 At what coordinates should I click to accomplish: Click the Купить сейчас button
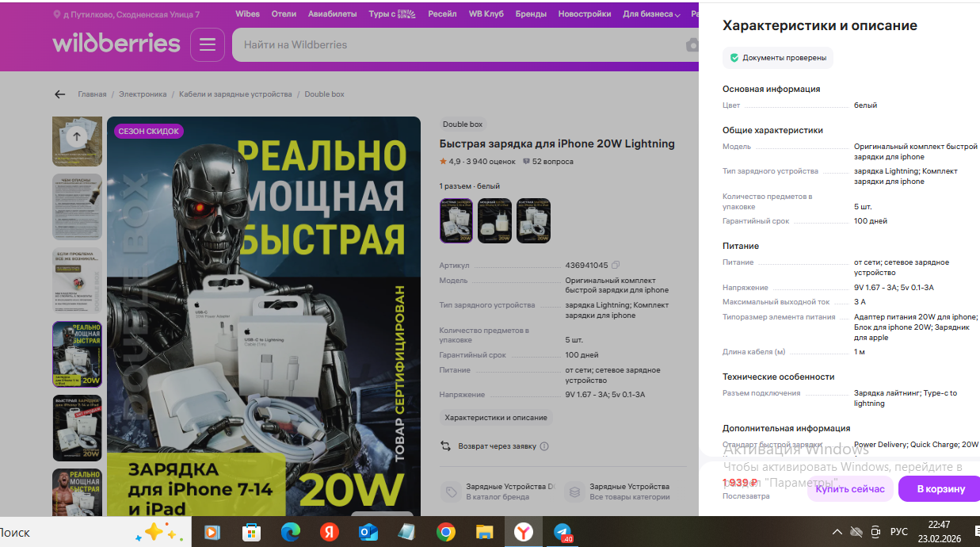pos(850,489)
